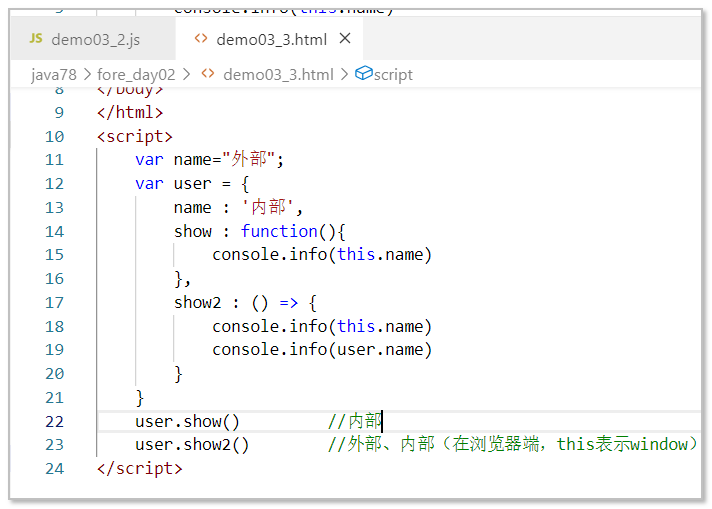Close the demo03_3.html tab
The width and height of the screenshot is (712, 509).
(x=345, y=39)
